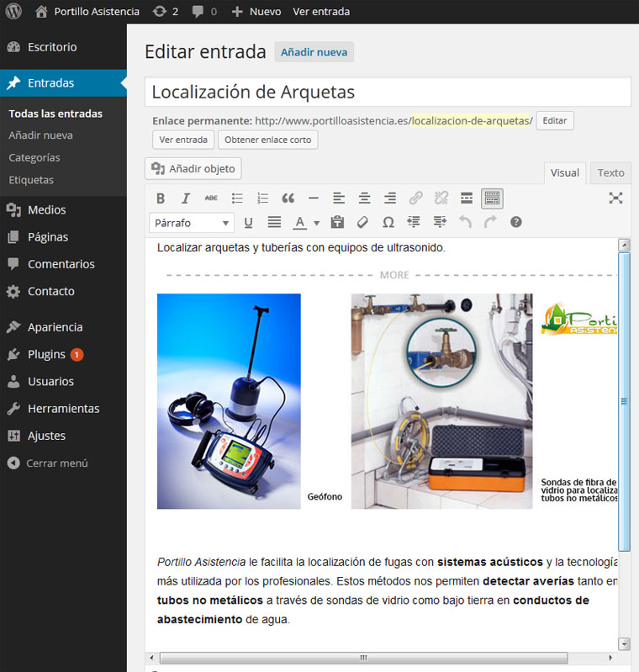Click the paste as text clipboard icon
Viewport: 639px width, 672px height.
(x=337, y=223)
